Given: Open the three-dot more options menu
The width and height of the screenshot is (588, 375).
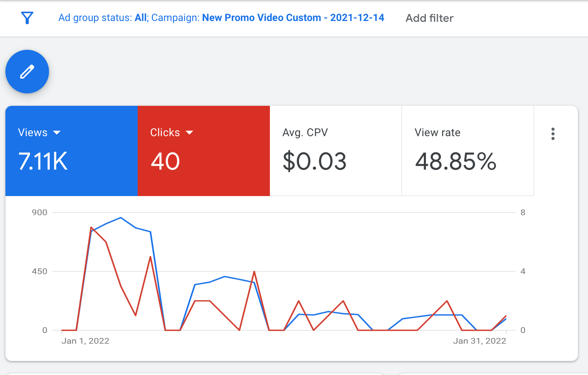Looking at the screenshot, I should tap(553, 134).
